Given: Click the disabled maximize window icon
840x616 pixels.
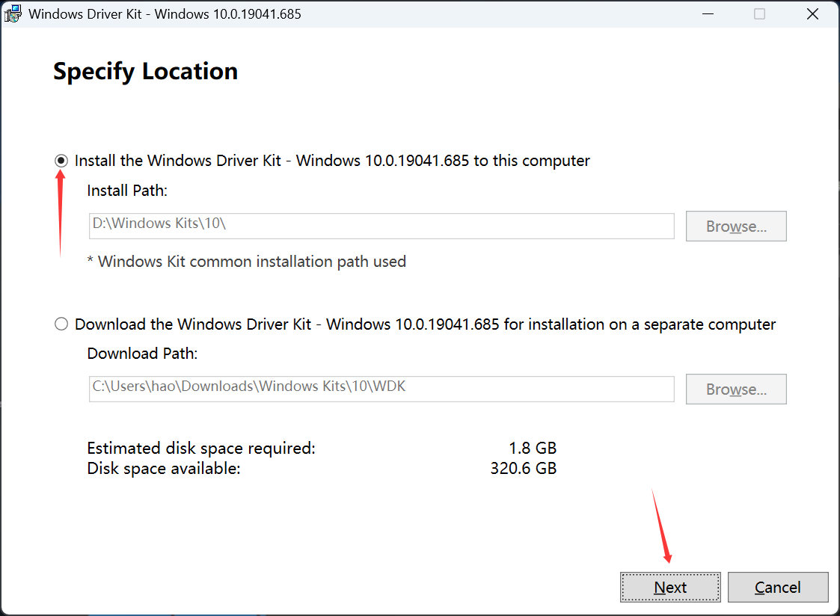Looking at the screenshot, I should (x=760, y=14).
